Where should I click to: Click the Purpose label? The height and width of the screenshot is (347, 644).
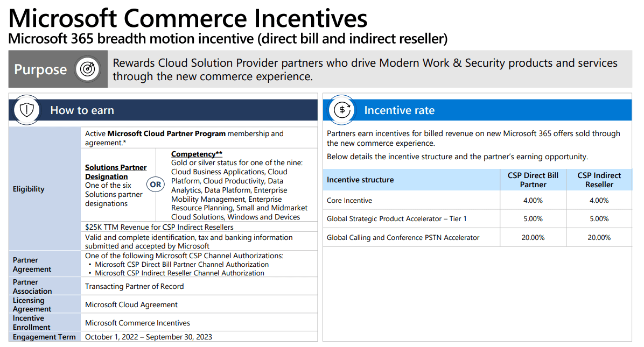coord(40,69)
